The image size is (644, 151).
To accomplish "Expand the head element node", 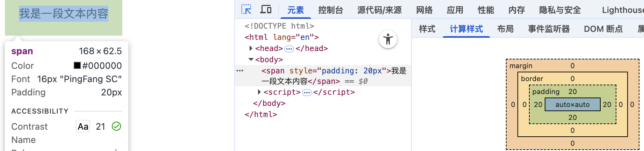I will point(251,48).
